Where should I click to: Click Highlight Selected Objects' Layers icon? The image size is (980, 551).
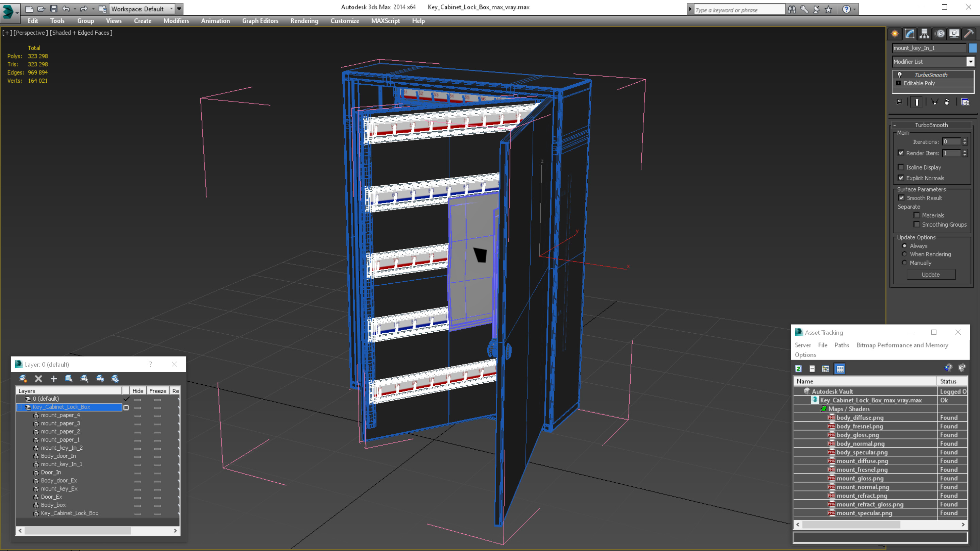click(84, 378)
